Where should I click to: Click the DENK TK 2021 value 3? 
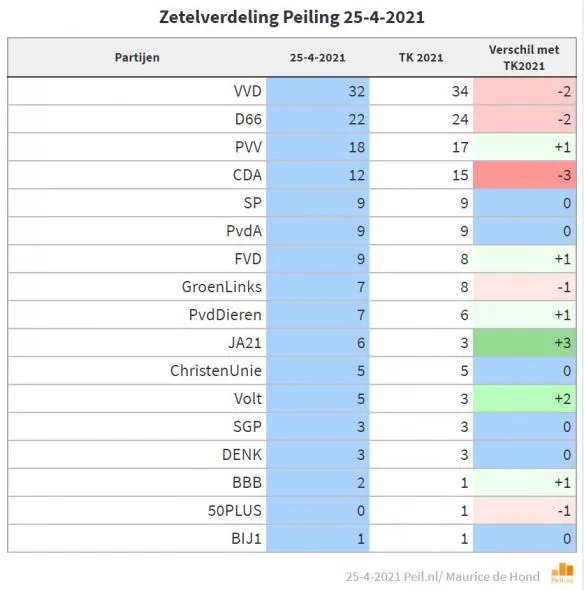pyautogui.click(x=464, y=455)
